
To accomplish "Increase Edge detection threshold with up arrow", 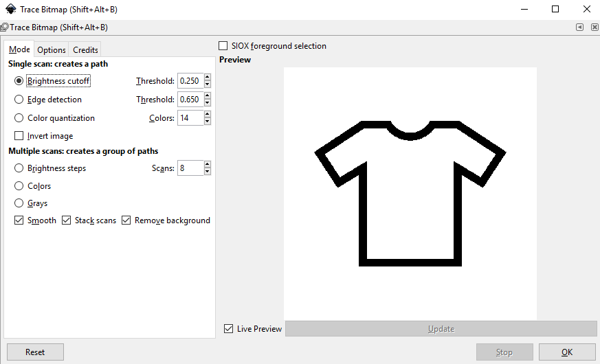I will [208, 95].
